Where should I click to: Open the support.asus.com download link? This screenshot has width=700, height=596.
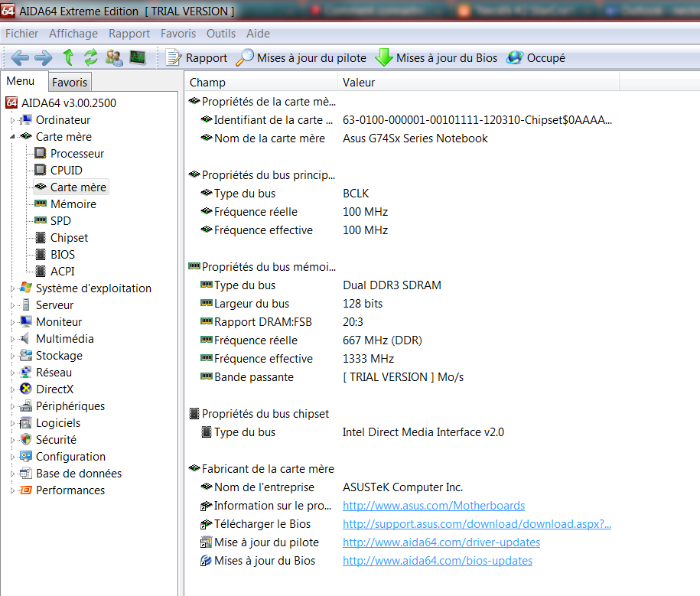[x=477, y=524]
